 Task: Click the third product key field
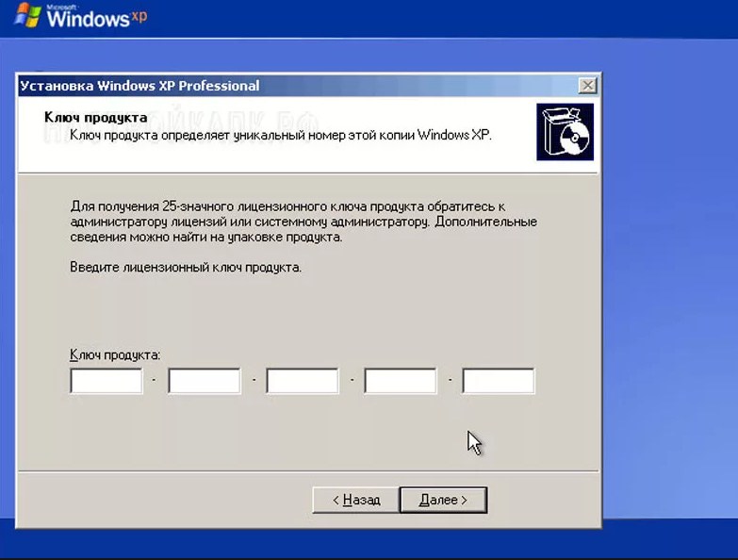[x=303, y=381]
